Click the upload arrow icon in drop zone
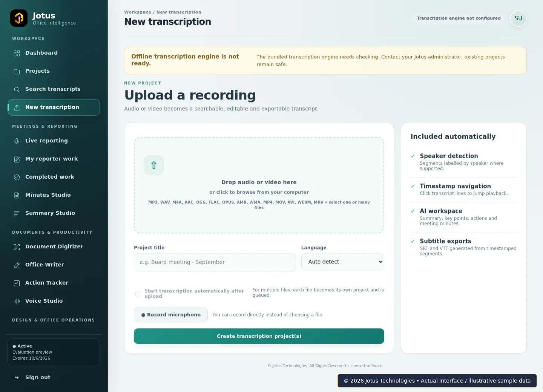This screenshot has width=543, height=392. click(x=154, y=165)
